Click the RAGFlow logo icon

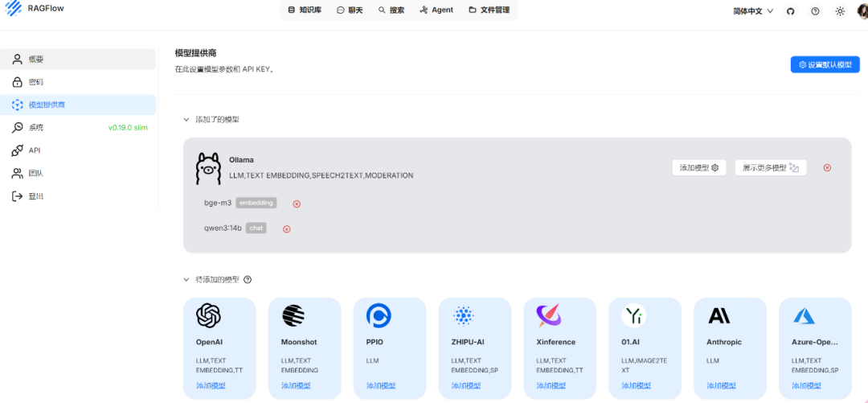pyautogui.click(x=13, y=8)
